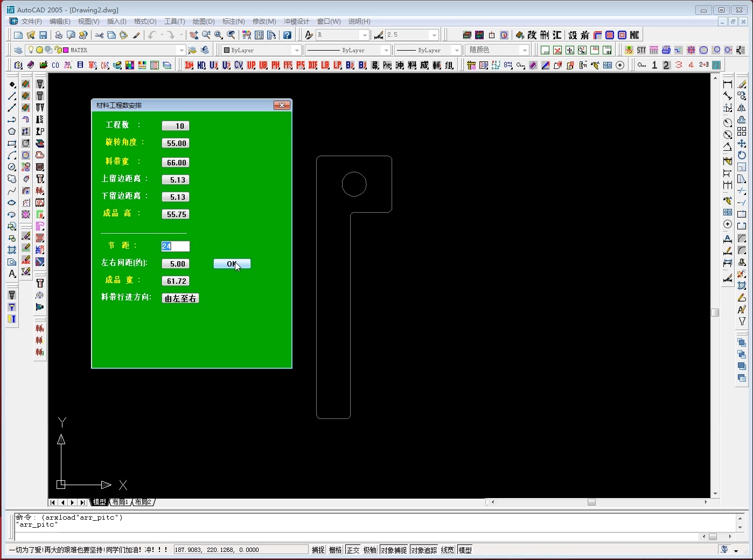Switch to the 布局1 layout tab

click(121, 502)
